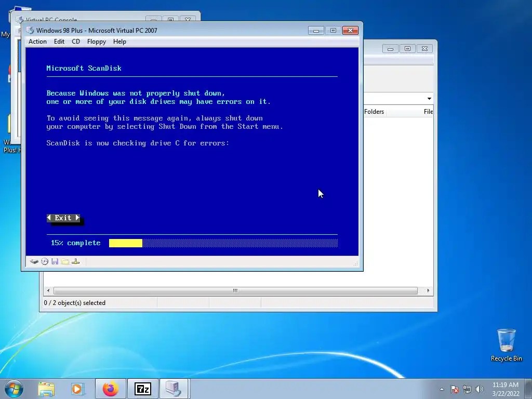Viewport: 532px width, 399px height.
Task: Click the Show Desktop button at taskbar end
Action: (528, 389)
